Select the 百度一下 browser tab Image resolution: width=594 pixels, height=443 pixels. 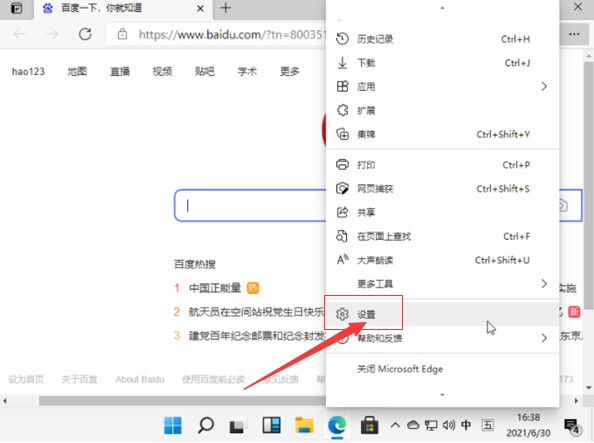click(123, 9)
